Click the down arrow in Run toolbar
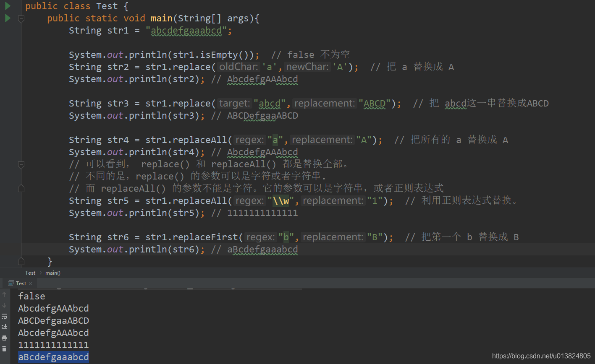Screen dimensions: 595x364 point(4,305)
